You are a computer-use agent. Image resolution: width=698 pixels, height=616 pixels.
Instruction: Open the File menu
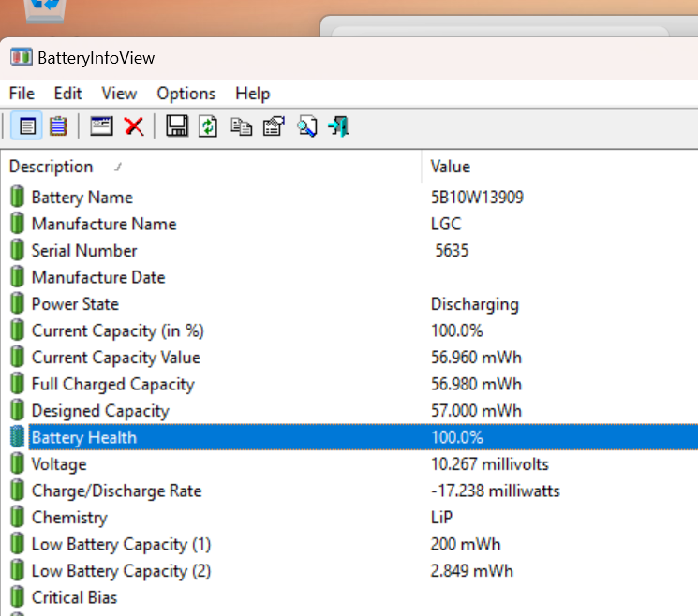[x=22, y=94]
